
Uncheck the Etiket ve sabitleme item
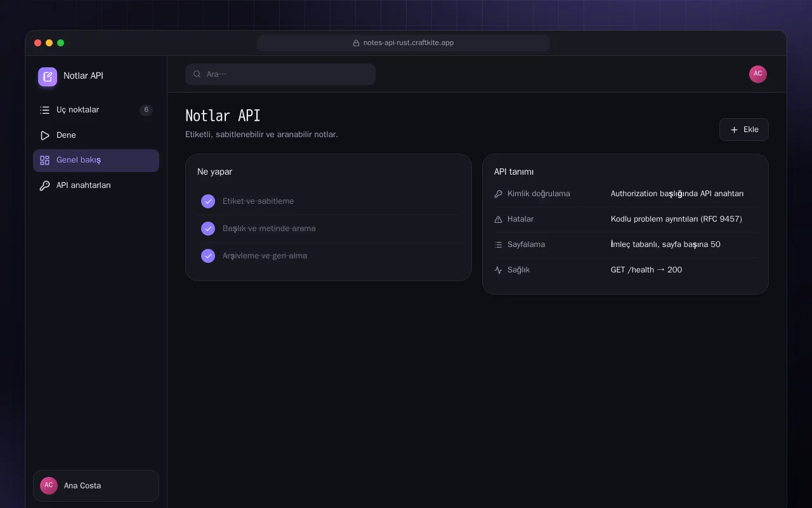(x=208, y=201)
